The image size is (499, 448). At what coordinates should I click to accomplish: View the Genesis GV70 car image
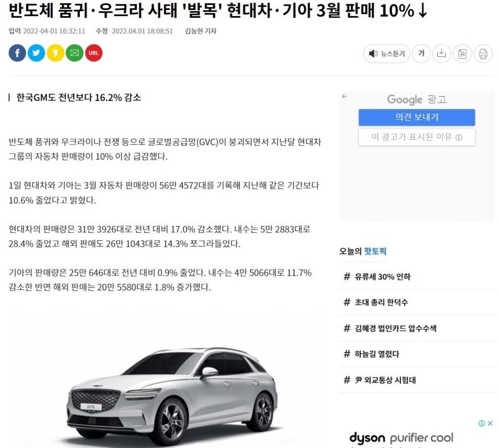point(172,396)
